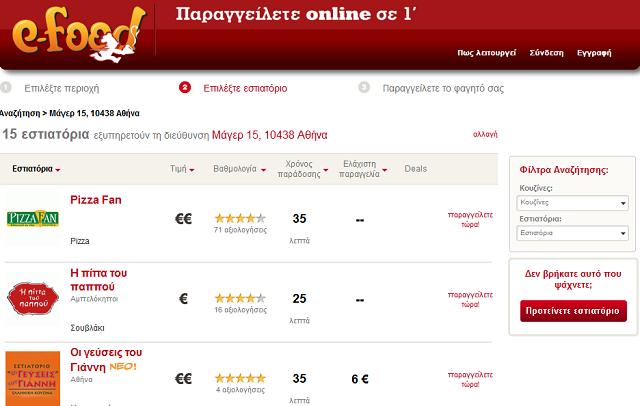
Task: Click Pizza Fan star rating
Action: tap(240, 218)
